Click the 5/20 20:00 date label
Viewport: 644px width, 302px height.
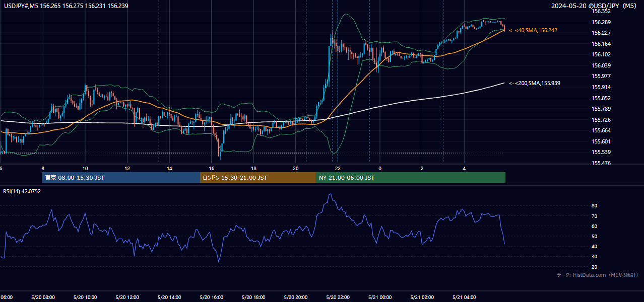pos(296,297)
